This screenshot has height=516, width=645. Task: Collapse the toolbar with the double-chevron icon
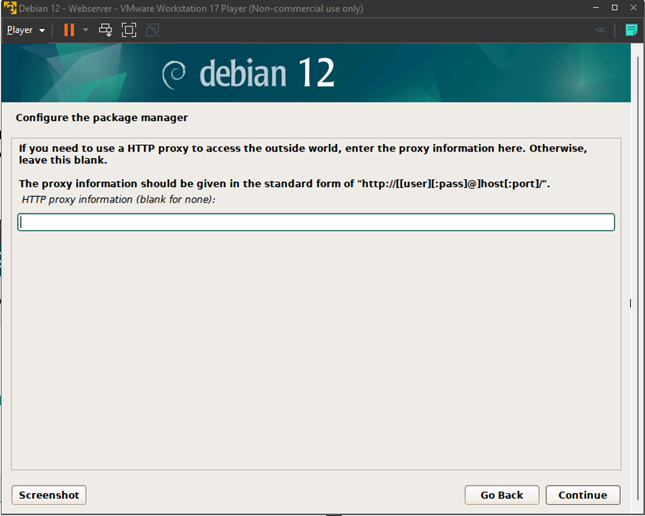click(x=600, y=30)
